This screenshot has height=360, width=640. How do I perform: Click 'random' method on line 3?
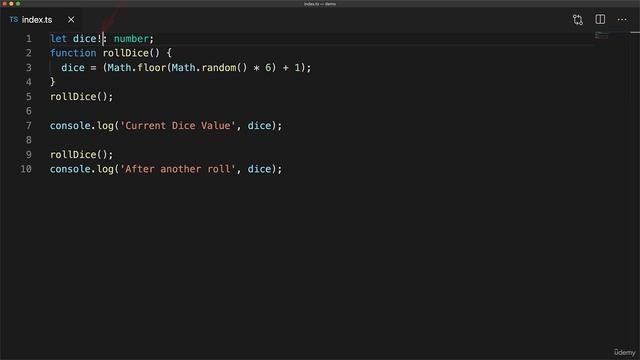point(219,68)
